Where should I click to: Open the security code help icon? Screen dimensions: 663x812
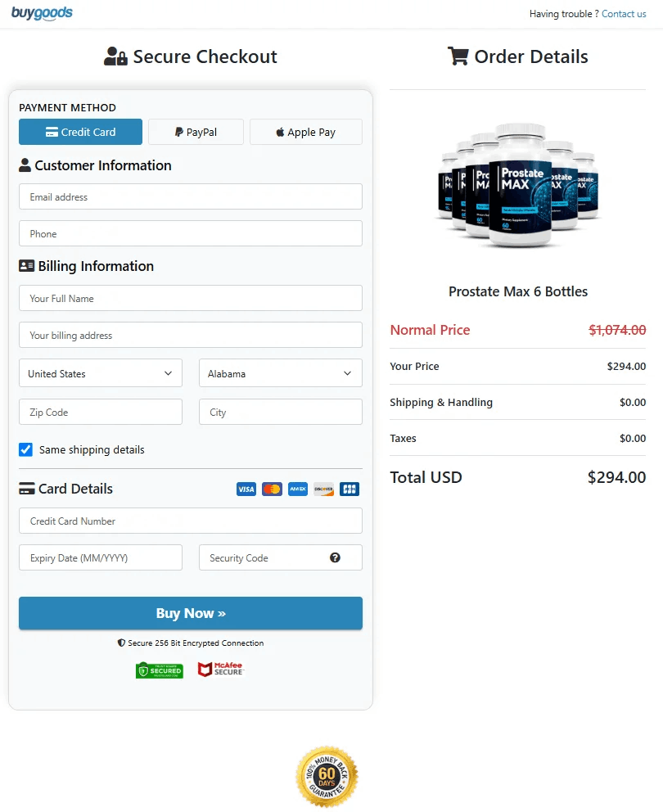[335, 557]
